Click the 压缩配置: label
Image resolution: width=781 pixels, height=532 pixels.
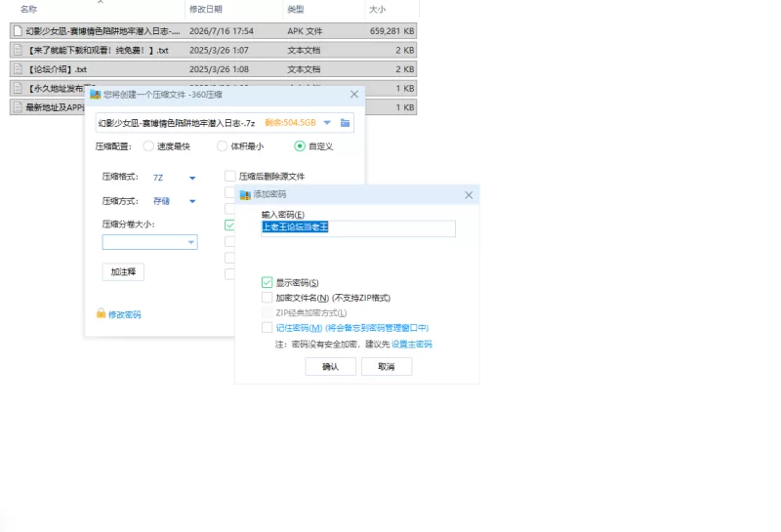pyautogui.click(x=113, y=146)
